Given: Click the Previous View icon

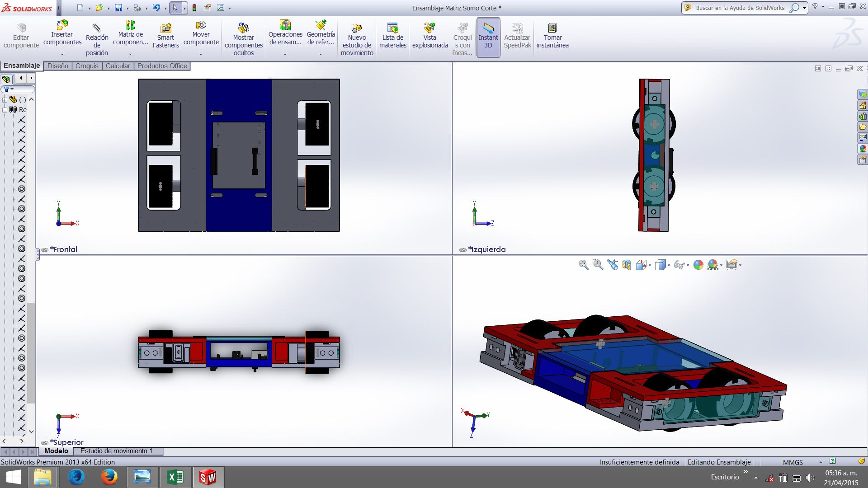Looking at the screenshot, I should pos(613,265).
